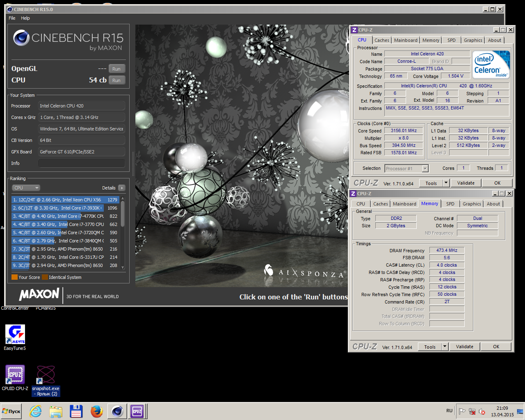Open Graphics tab in lower CPU-Z
Image resolution: width=525 pixels, height=420 pixels.
tap(472, 204)
